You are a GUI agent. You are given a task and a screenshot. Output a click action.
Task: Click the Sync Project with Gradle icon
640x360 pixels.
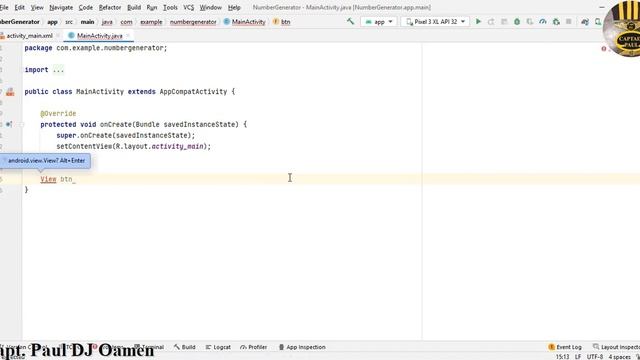coord(585,22)
